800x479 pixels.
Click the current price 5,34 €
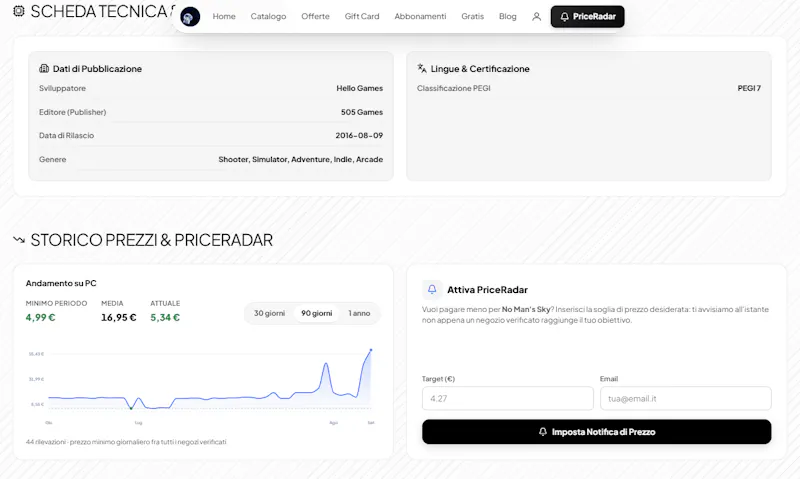[165, 317]
